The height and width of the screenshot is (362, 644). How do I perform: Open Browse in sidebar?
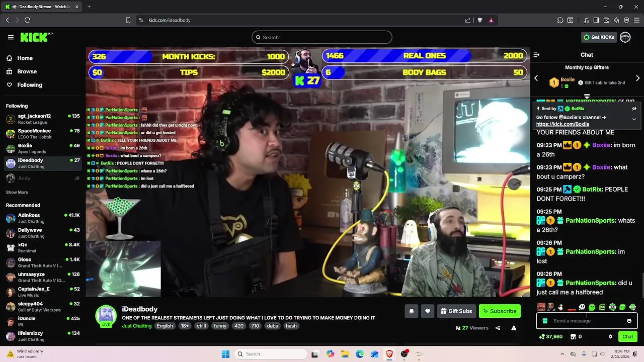pyautogui.click(x=27, y=71)
